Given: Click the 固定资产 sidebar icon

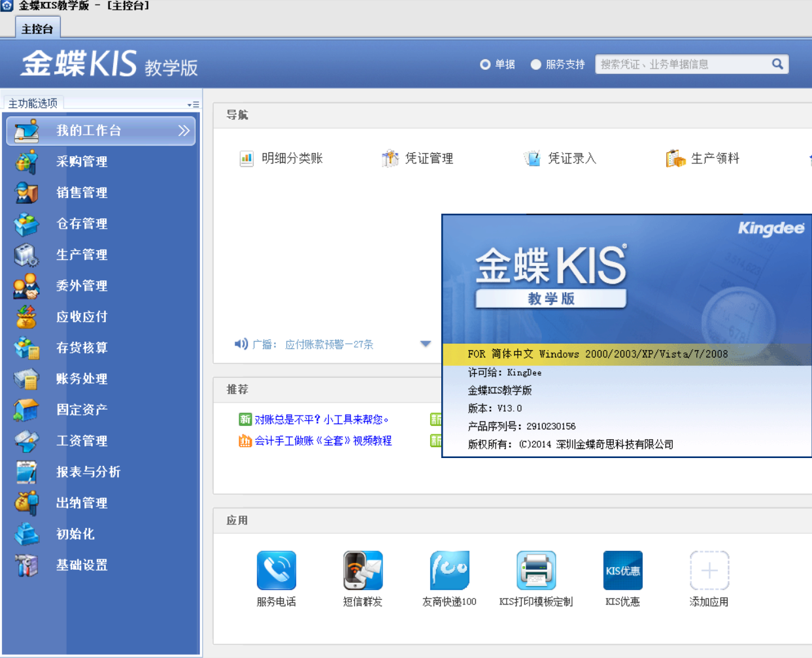Looking at the screenshot, I should (x=27, y=410).
